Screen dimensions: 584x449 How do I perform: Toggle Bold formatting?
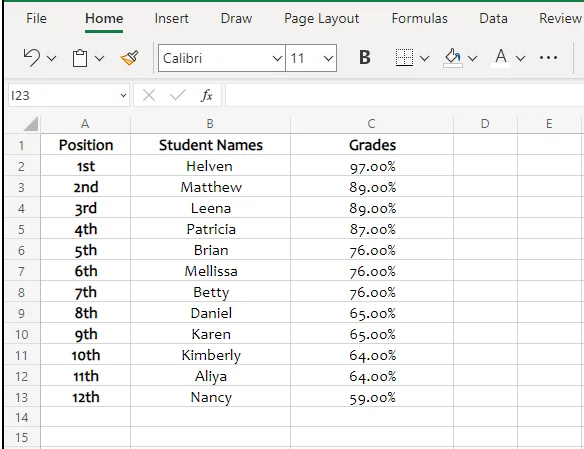[x=365, y=57]
